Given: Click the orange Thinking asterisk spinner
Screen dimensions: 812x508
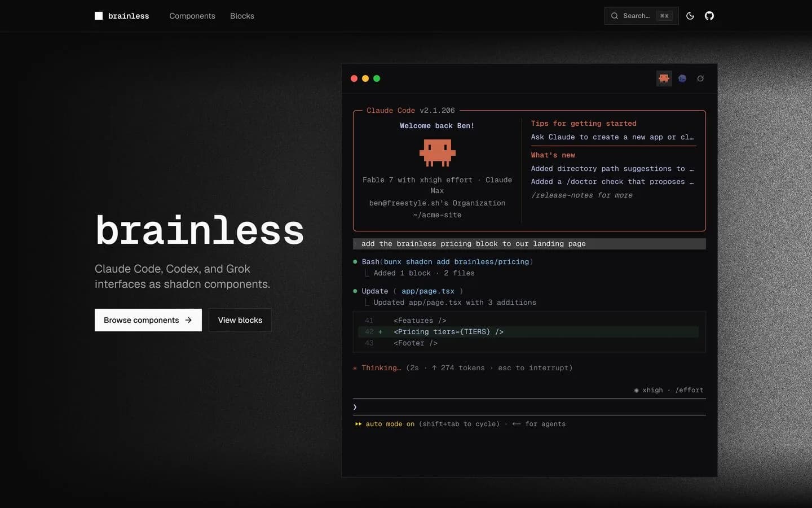Looking at the screenshot, I should pyautogui.click(x=355, y=368).
